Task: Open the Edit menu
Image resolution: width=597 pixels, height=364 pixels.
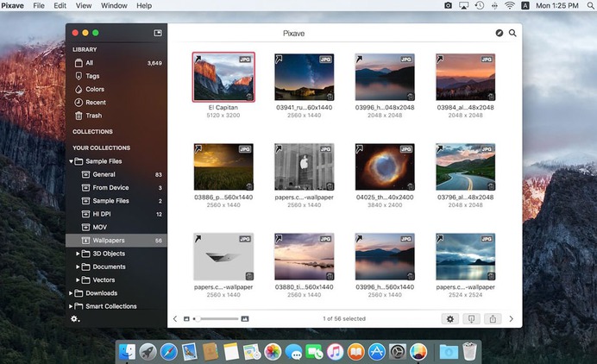Action: point(60,6)
